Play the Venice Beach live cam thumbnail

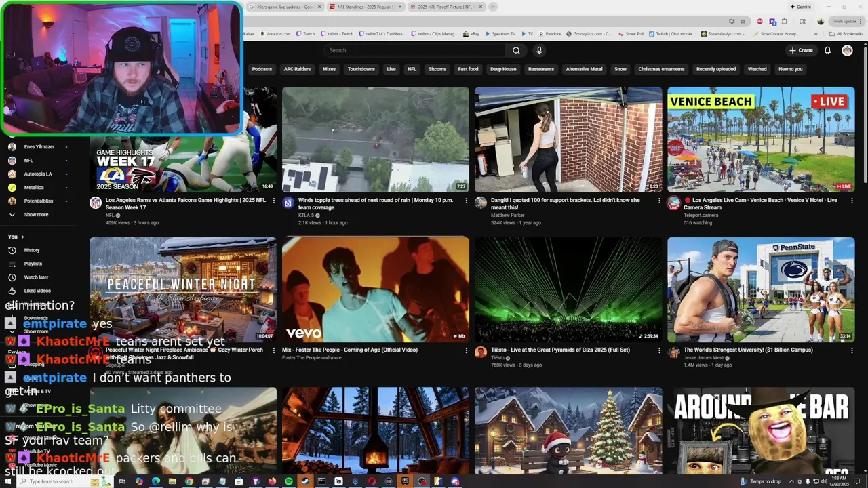(x=761, y=140)
